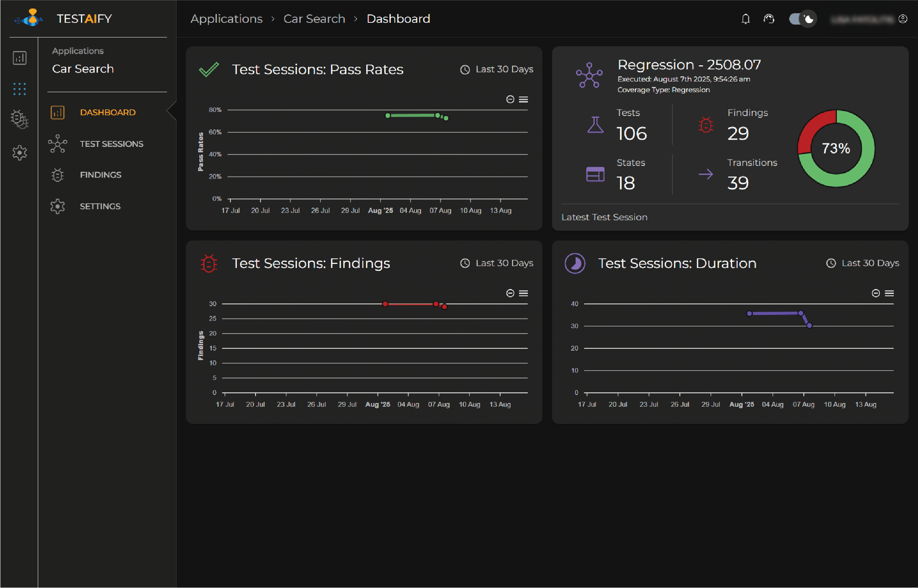Zoom out the Pass Rates chart
Screen dimensions: 918x588
pyautogui.click(x=510, y=99)
